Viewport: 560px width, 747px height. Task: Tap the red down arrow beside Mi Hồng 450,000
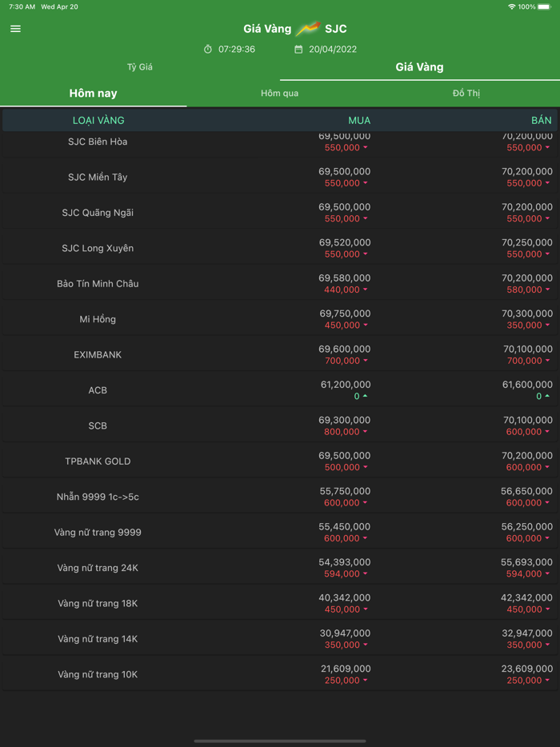(x=365, y=326)
